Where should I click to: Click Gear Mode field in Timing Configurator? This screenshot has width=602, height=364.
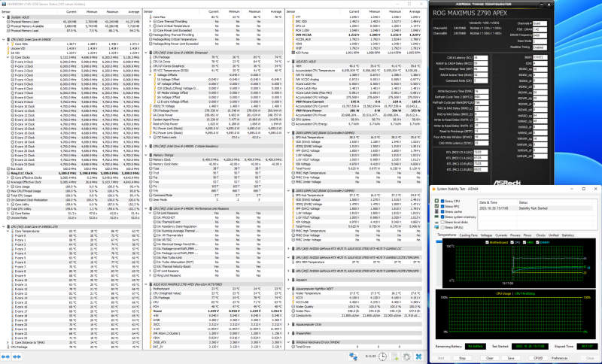[x=540, y=41]
